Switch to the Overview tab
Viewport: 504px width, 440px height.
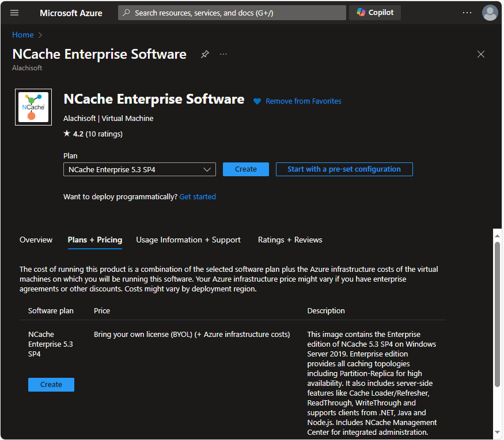tap(36, 240)
